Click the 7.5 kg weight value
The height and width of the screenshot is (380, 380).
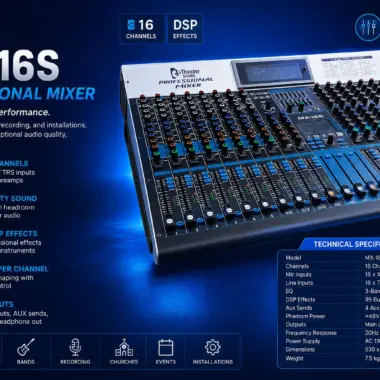pyautogui.click(x=372, y=358)
